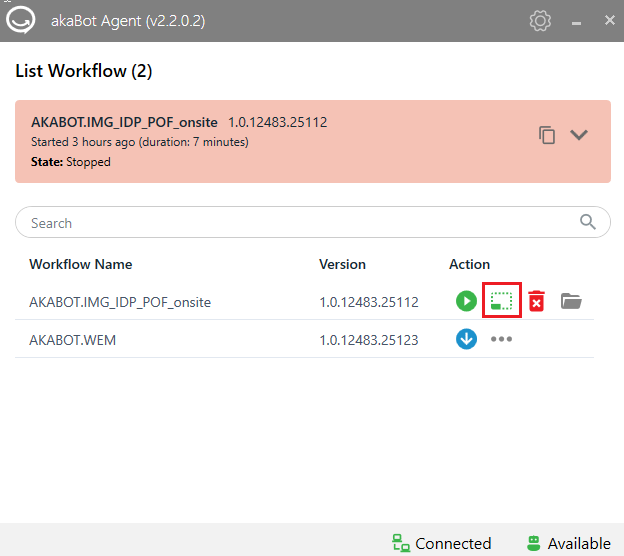624x556 pixels.
Task: Click the Connected status icon
Action: (401, 543)
